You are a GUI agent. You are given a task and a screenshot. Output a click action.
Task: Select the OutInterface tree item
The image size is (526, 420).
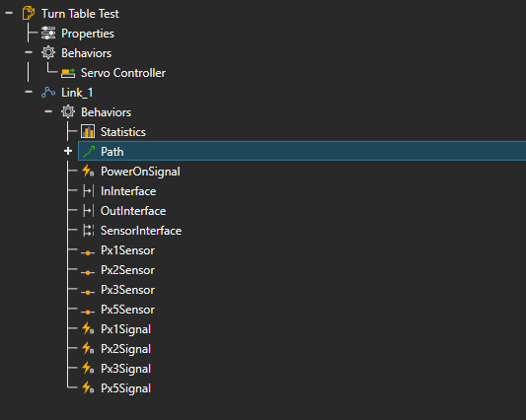point(133,211)
